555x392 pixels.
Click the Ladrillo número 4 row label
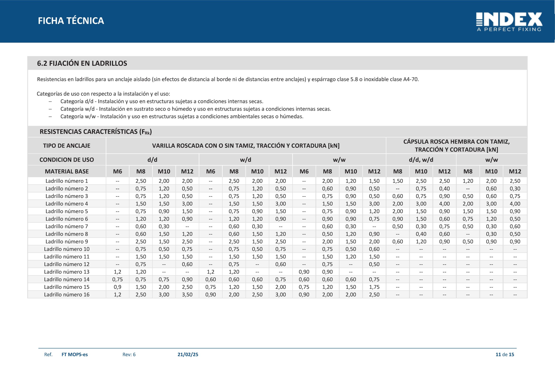(67, 204)
